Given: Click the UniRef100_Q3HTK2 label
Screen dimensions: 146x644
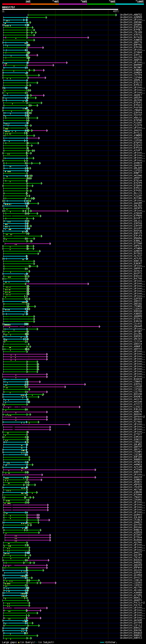Looking at the screenshot, I should [131, 384].
